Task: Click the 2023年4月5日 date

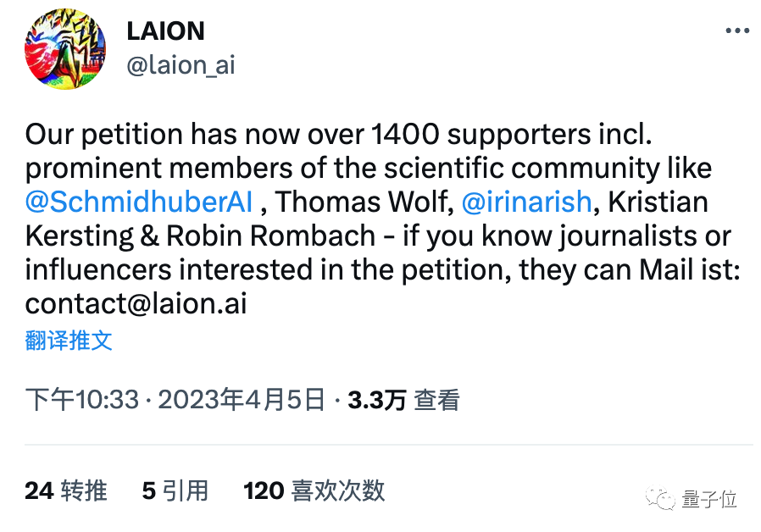Action: pyautogui.click(x=242, y=400)
